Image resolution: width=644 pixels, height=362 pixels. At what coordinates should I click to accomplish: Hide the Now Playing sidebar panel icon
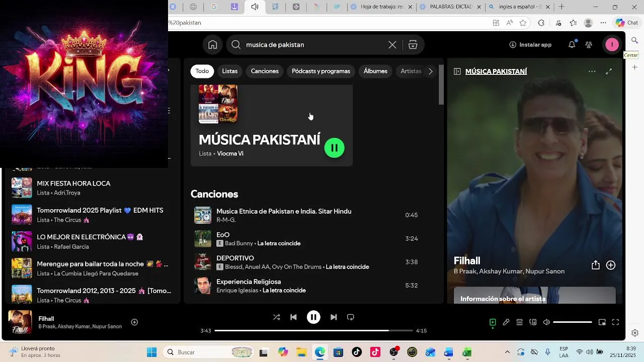point(457,71)
